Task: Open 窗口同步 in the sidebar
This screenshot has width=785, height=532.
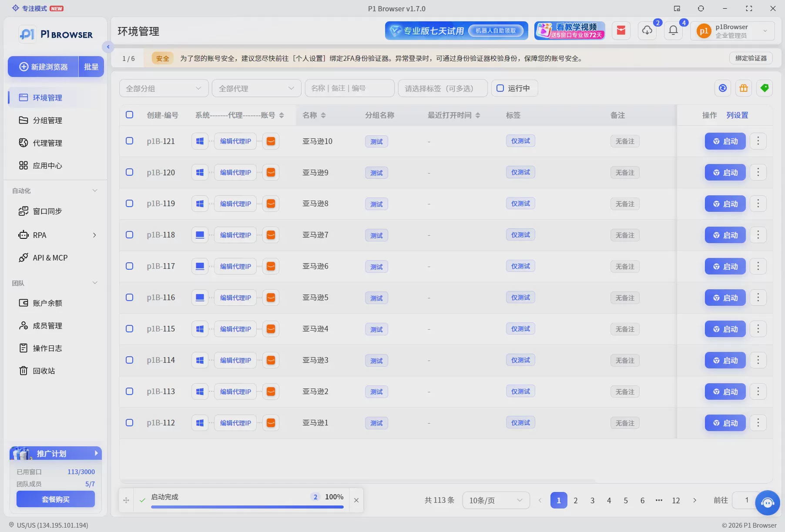Action: [x=56, y=211]
